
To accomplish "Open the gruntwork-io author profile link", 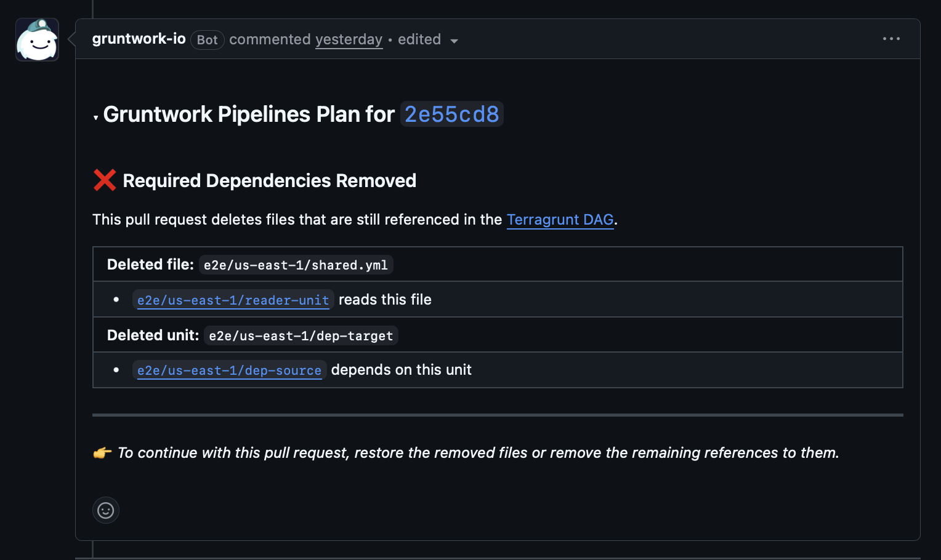I will pos(139,39).
